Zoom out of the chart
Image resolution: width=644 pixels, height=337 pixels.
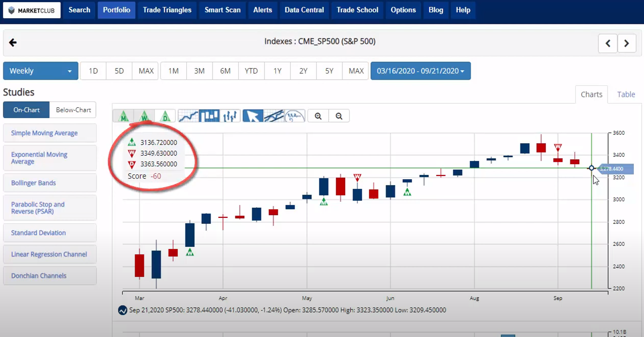coord(339,116)
